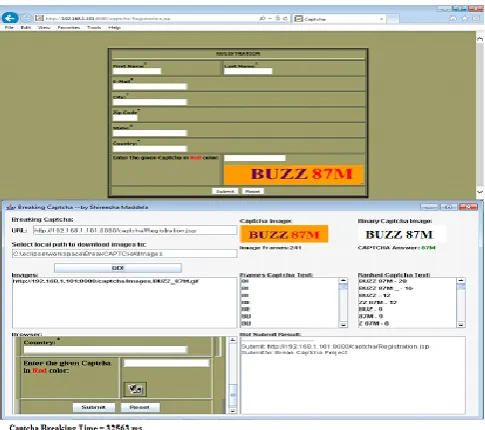Click the Country field on registration page
The height and width of the screenshot is (430, 485).
pyautogui.click(x=150, y=149)
